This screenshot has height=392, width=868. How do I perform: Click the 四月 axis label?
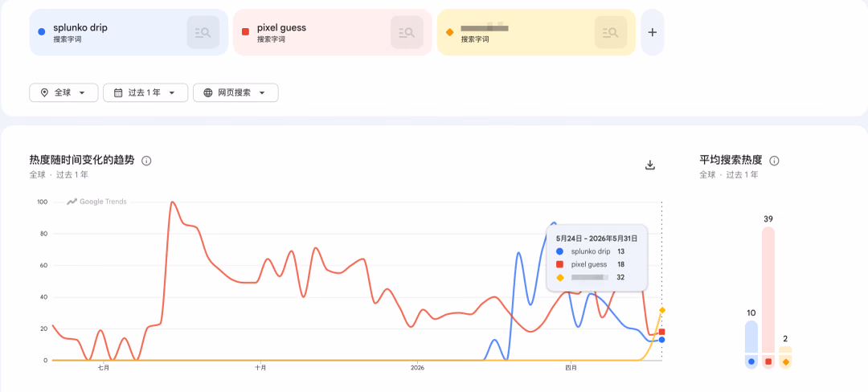571,367
